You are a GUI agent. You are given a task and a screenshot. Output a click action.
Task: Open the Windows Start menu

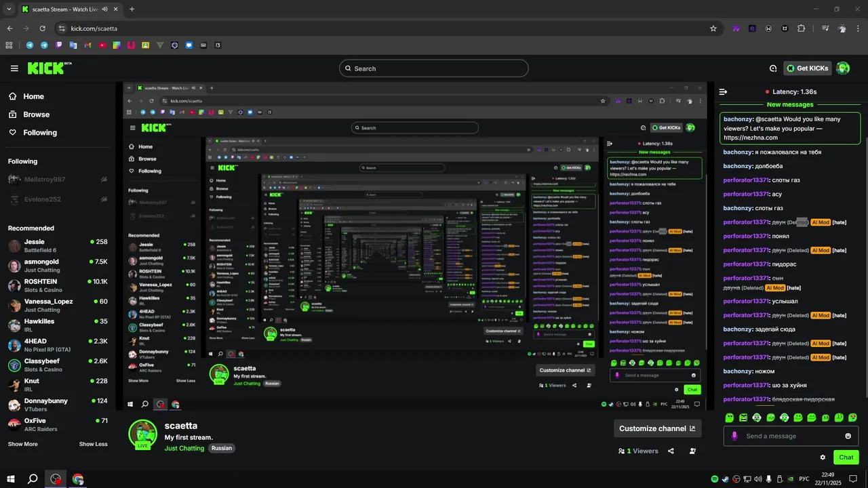click(x=10, y=479)
